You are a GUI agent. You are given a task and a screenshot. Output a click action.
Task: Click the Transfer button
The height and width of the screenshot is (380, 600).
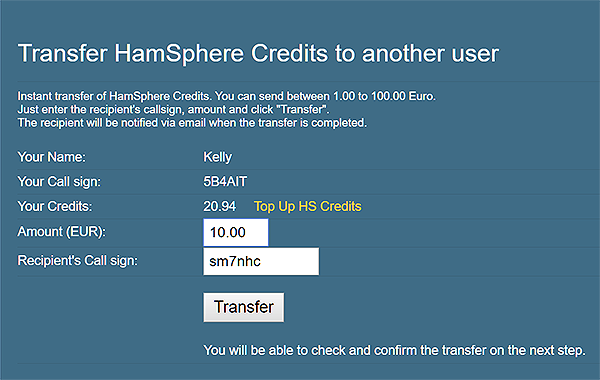tap(244, 307)
